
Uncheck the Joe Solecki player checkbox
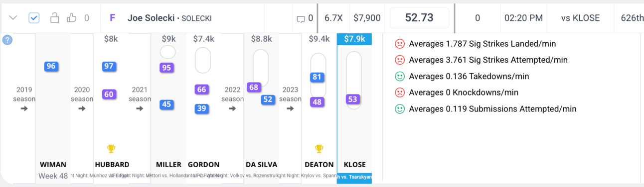pos(34,18)
